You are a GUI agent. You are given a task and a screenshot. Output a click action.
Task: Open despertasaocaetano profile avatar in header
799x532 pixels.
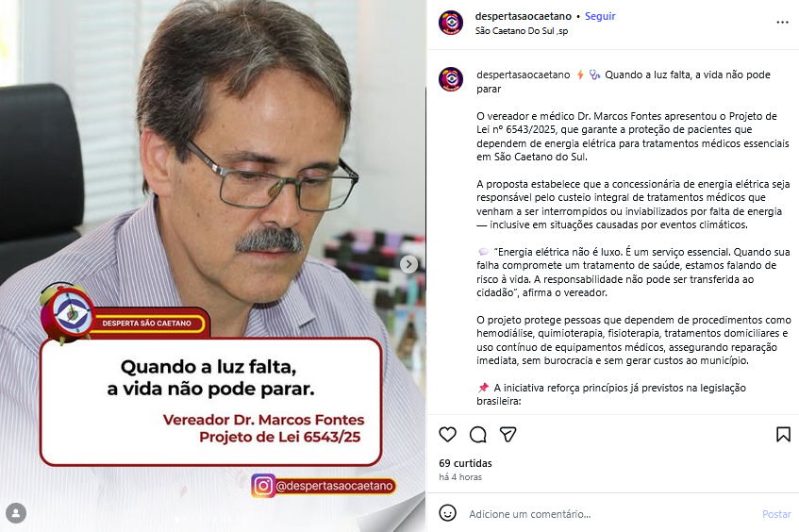click(451, 23)
